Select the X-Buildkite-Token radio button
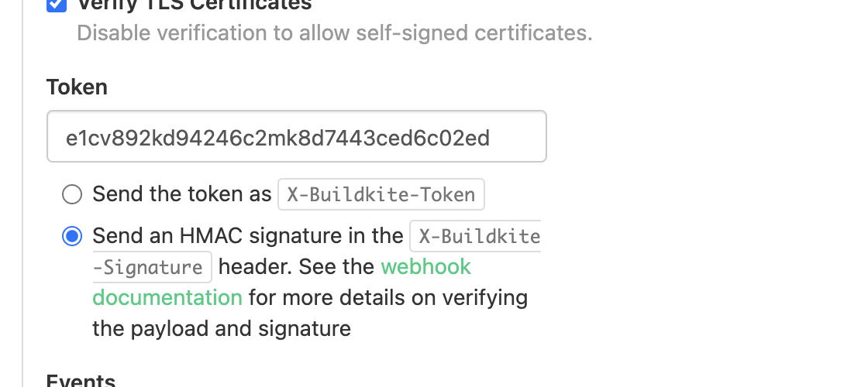Viewport: 868px width, 387px height. [72, 194]
